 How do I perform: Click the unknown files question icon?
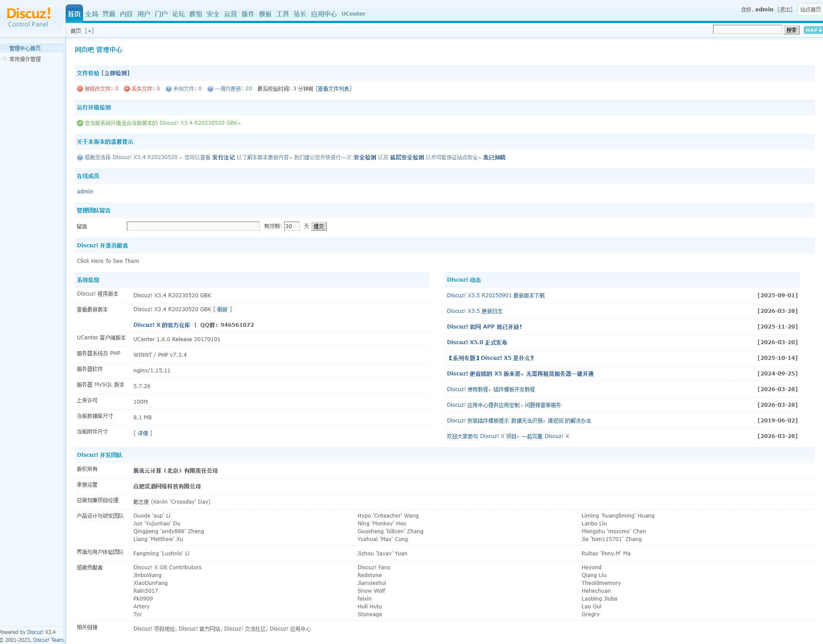coord(169,89)
